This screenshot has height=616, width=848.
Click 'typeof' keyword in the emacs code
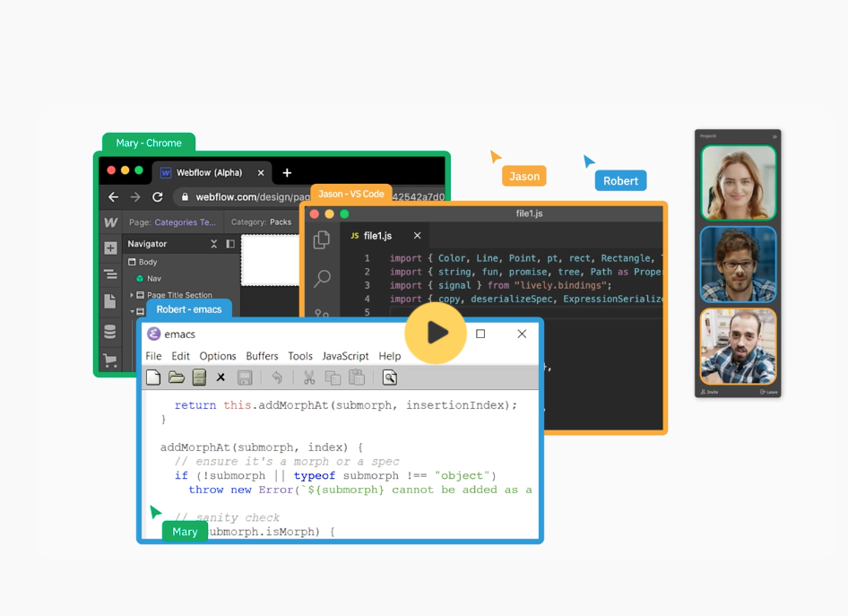315,475
